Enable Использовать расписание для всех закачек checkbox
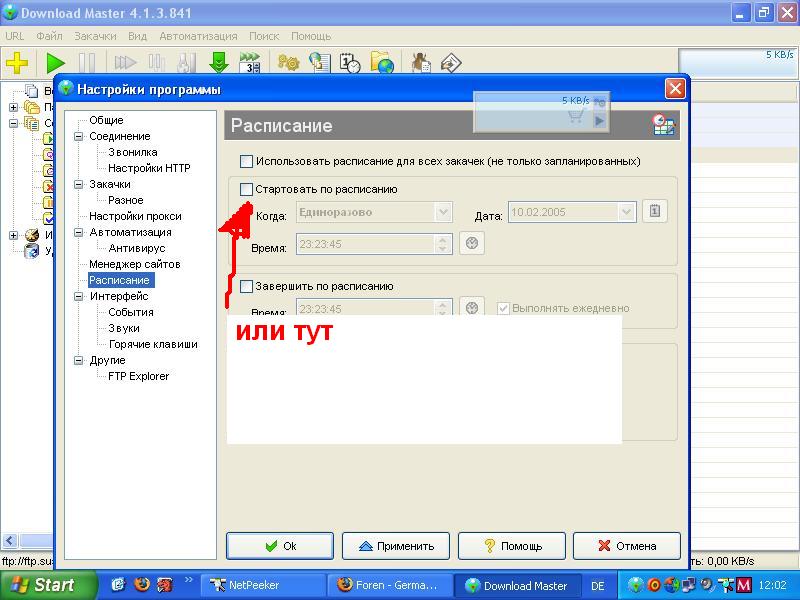800x600 pixels. tap(246, 162)
